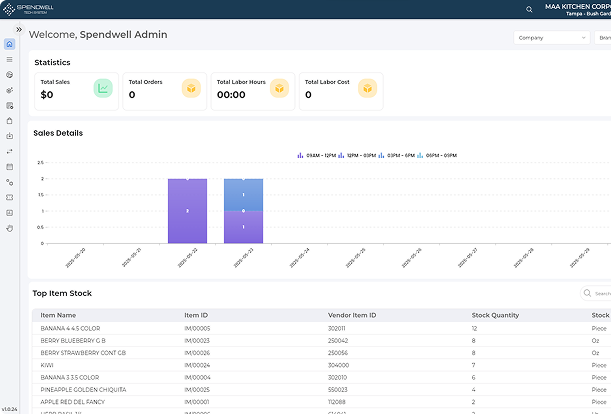Select the BERRY STRAWBERRY CONT GB row
This screenshot has height=414, width=611.
pos(321,353)
